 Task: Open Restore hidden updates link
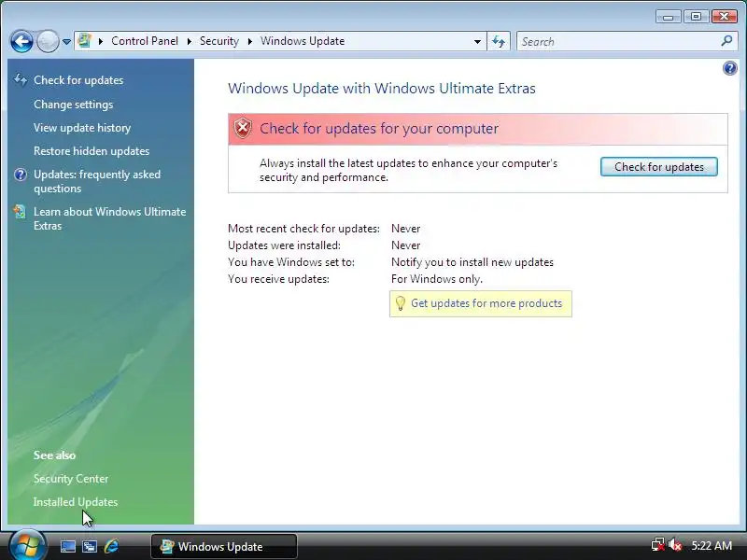click(92, 151)
